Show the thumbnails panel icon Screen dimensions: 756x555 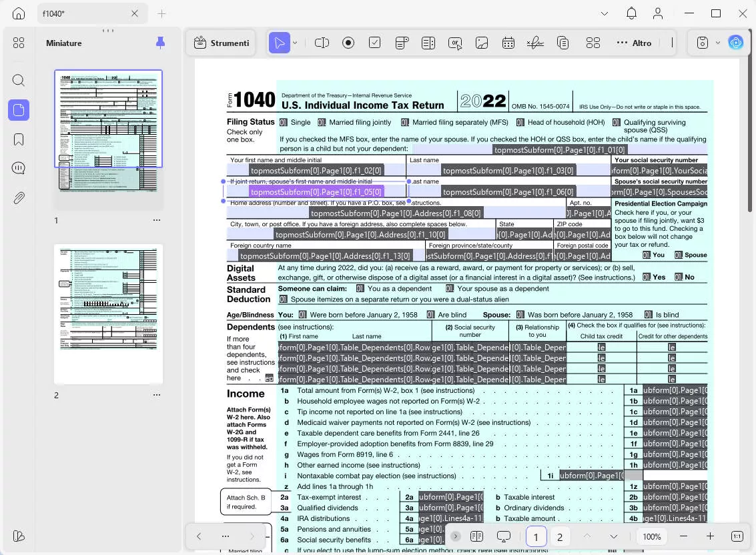point(18,110)
